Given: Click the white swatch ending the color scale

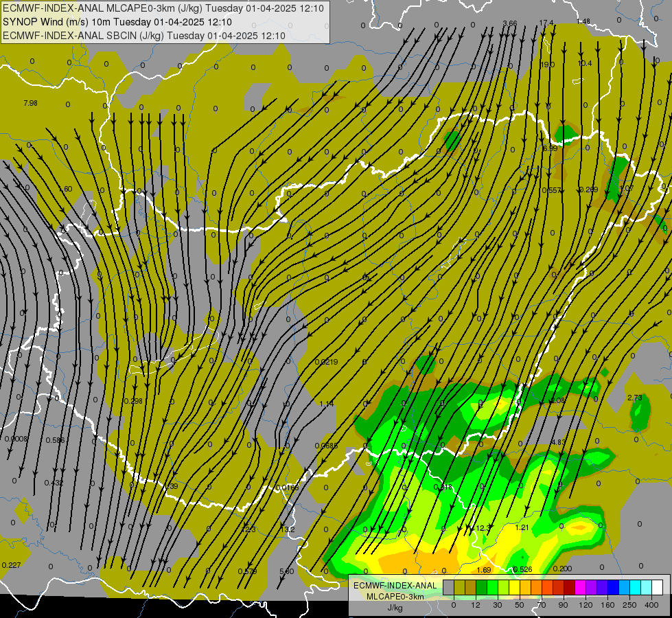Looking at the screenshot, I should tap(658, 587).
